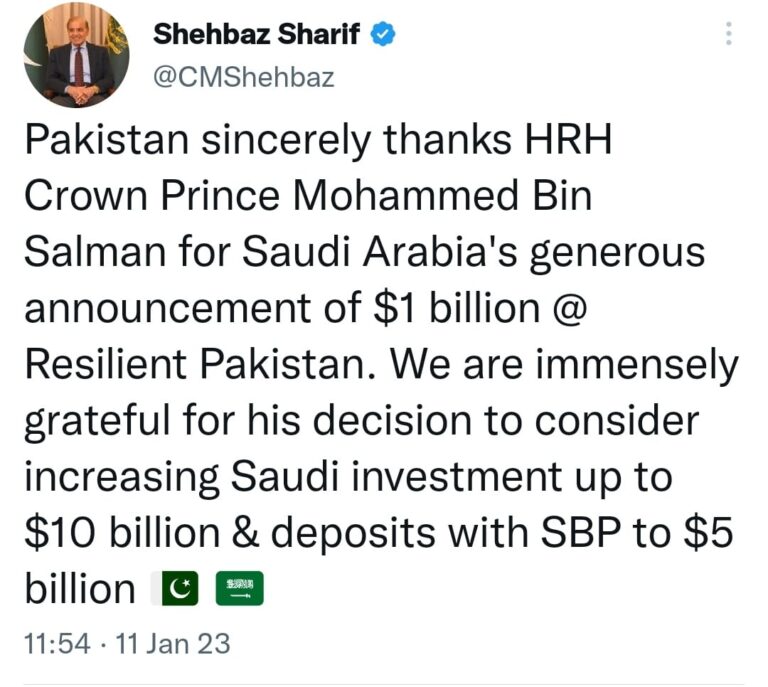Open the @CMShehbaz handle link
768x687 pixels.
click(243, 77)
